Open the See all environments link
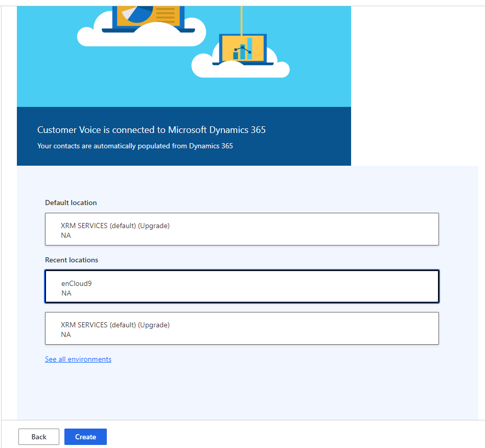The height and width of the screenshot is (448, 485). 78,359
